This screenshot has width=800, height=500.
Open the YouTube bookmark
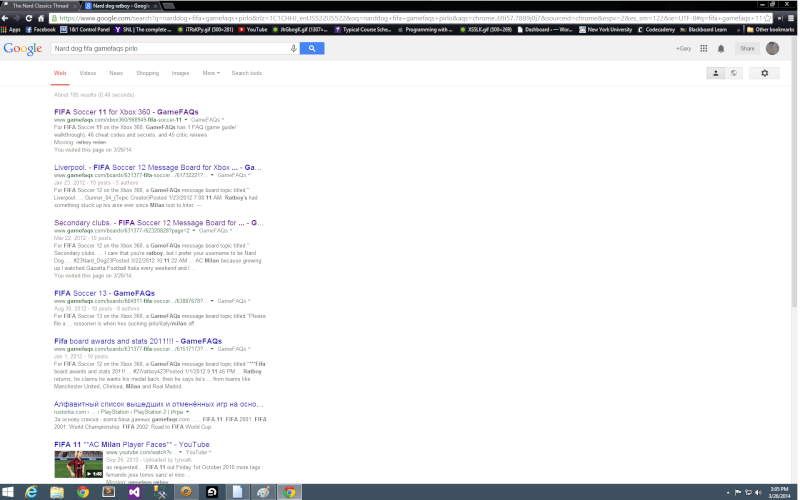(253, 30)
